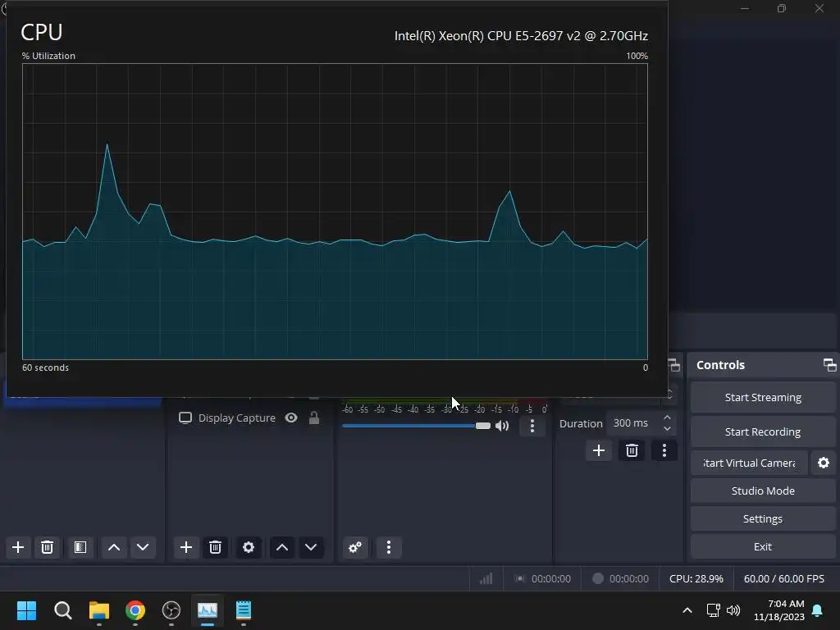Image resolution: width=840 pixels, height=630 pixels.
Task: Select the Display Capture source row
Action: (x=249, y=418)
